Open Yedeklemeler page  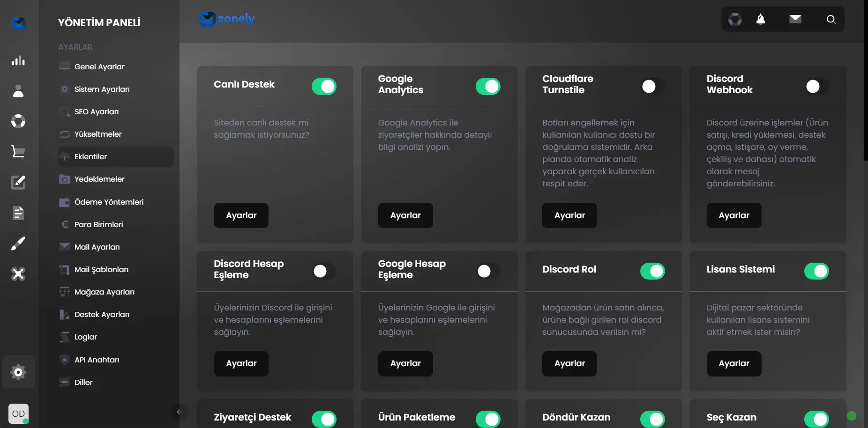pyautogui.click(x=116, y=179)
